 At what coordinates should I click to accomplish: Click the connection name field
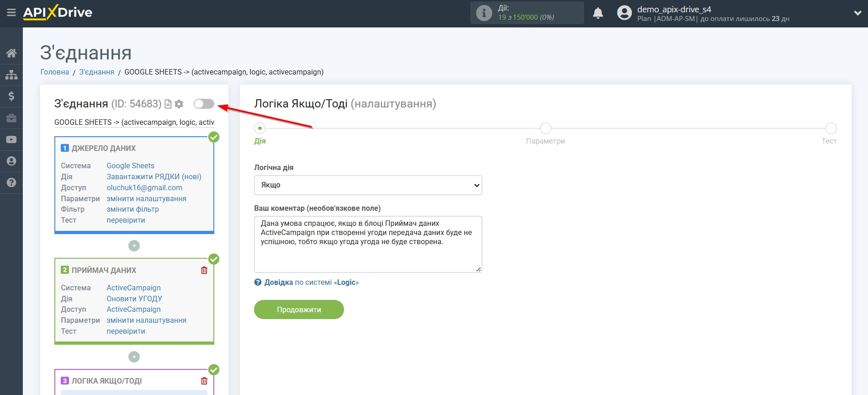click(x=134, y=123)
